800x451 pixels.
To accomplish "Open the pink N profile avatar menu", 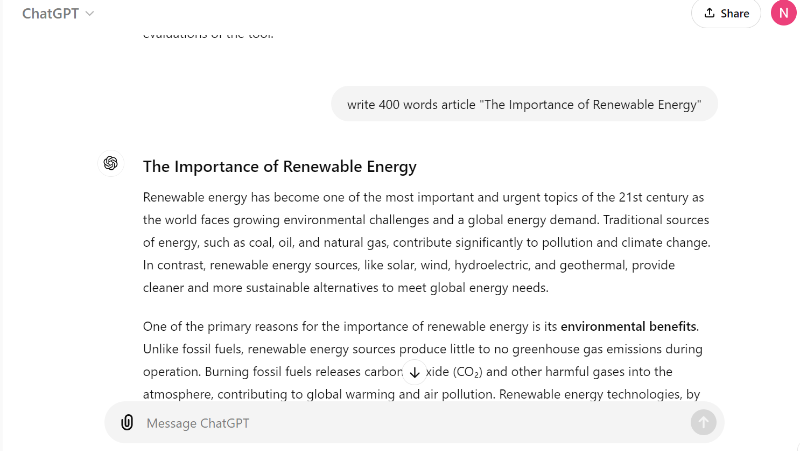I will tap(783, 13).
